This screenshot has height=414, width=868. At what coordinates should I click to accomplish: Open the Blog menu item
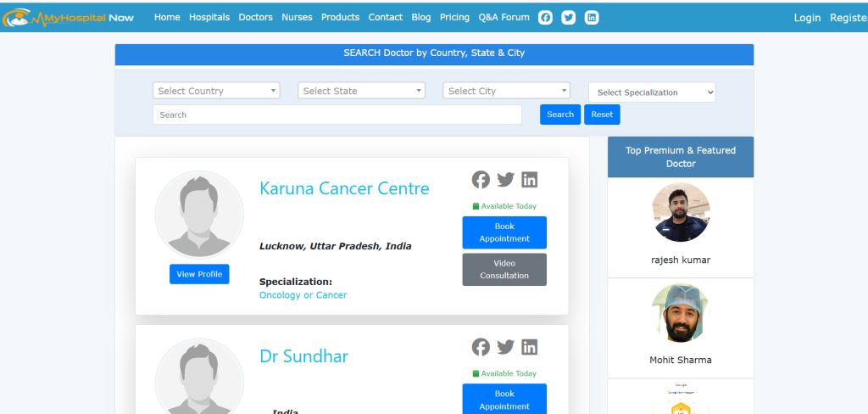(x=421, y=17)
